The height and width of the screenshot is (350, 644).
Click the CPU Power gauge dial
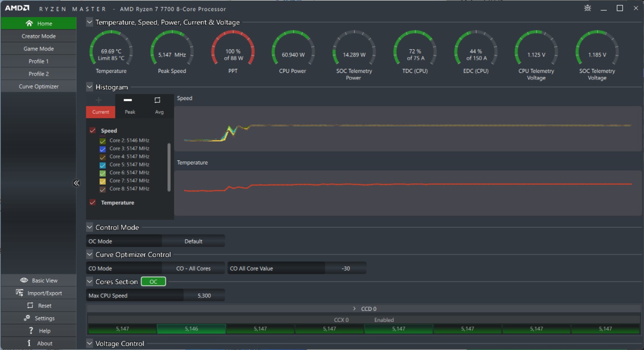(x=293, y=49)
